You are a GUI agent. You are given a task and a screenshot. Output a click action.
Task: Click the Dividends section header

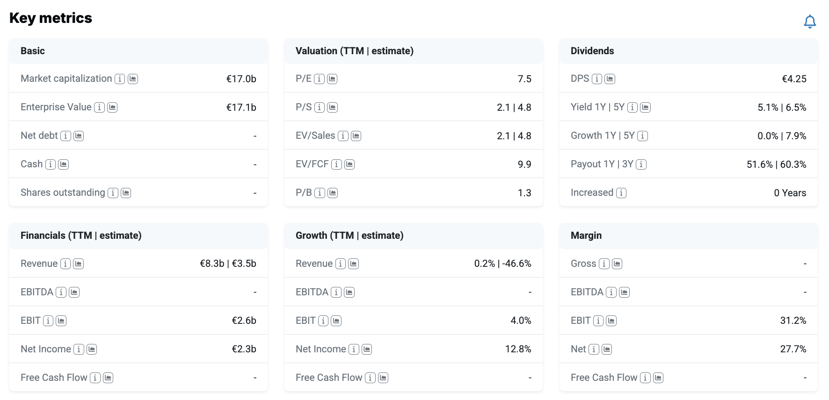click(x=688, y=51)
